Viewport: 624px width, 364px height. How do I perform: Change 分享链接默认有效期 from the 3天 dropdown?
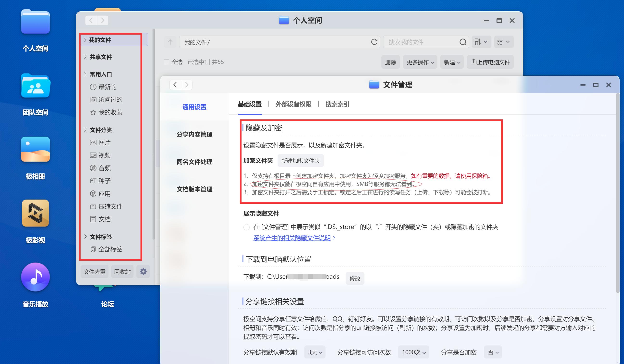(315, 352)
